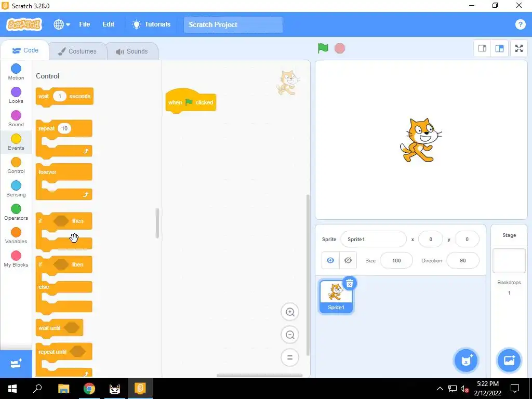The width and height of the screenshot is (532, 399).
Task: Click the Choose a Sprite button
Action: (x=466, y=361)
